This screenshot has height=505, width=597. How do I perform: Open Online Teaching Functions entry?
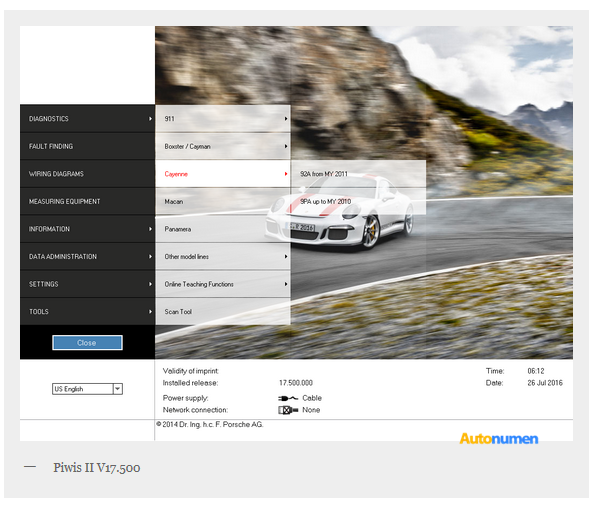[x=223, y=284]
